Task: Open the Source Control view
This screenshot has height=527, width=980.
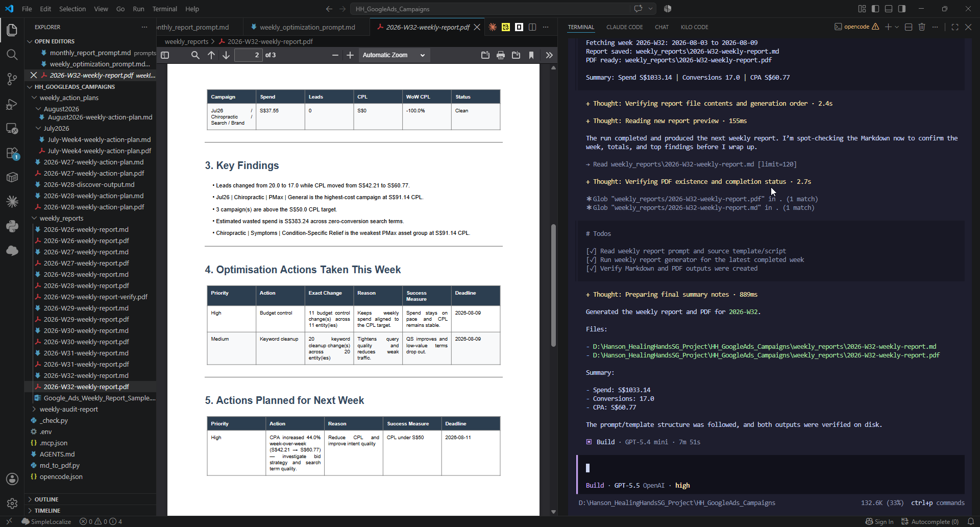Action: coord(12,79)
